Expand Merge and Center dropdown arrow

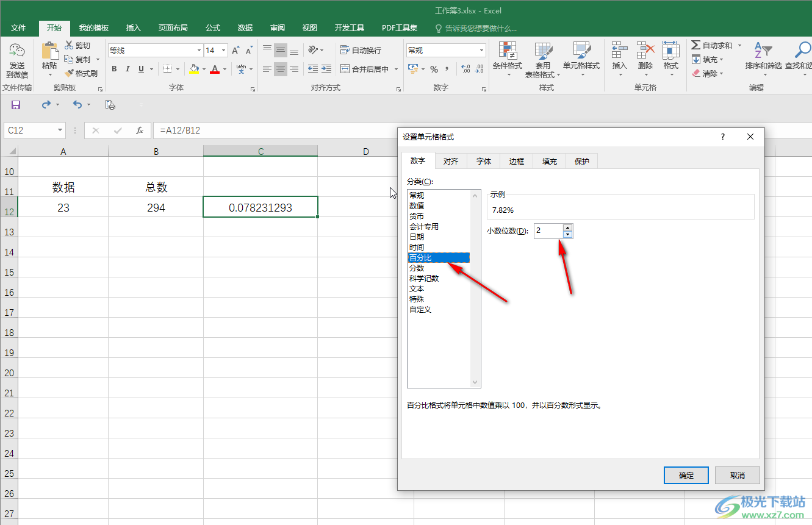[x=395, y=69]
